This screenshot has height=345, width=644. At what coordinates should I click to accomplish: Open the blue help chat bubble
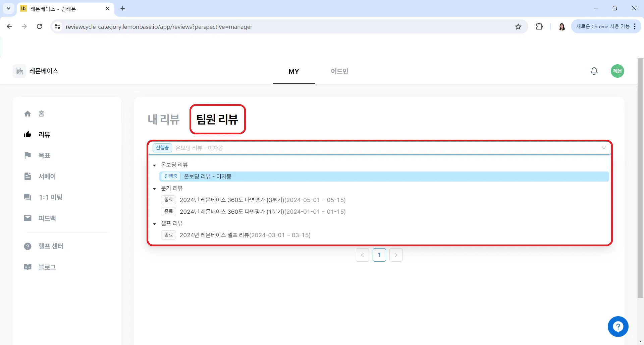point(618,327)
